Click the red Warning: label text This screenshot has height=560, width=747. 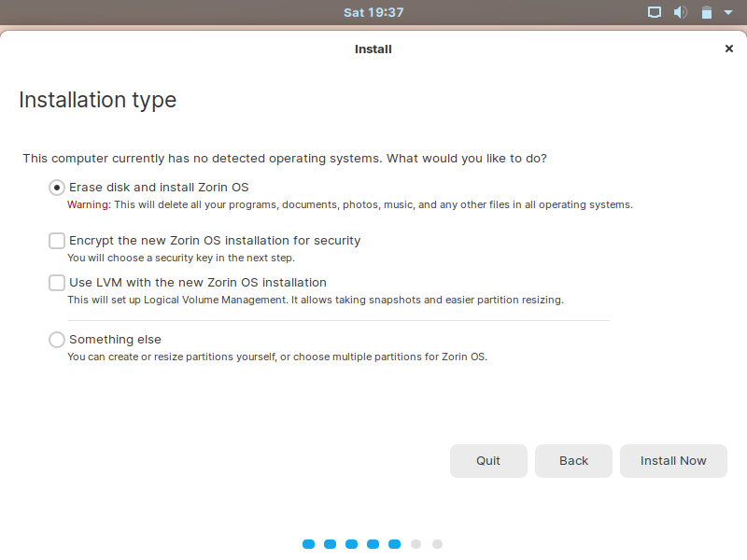coord(89,204)
